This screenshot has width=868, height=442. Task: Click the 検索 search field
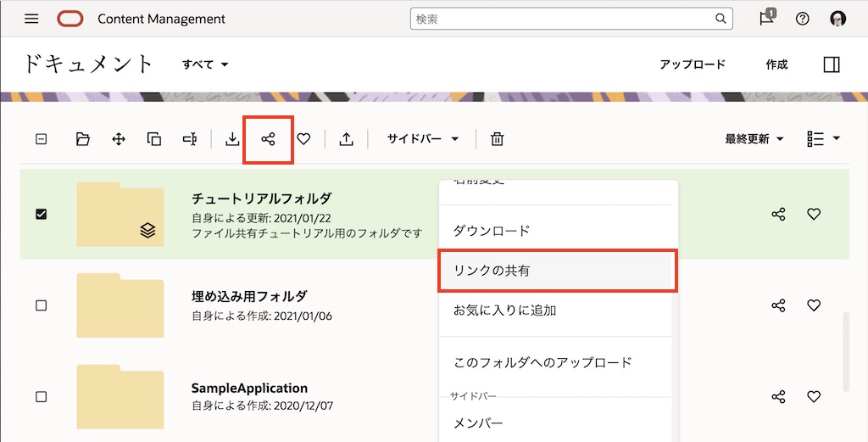(x=564, y=19)
